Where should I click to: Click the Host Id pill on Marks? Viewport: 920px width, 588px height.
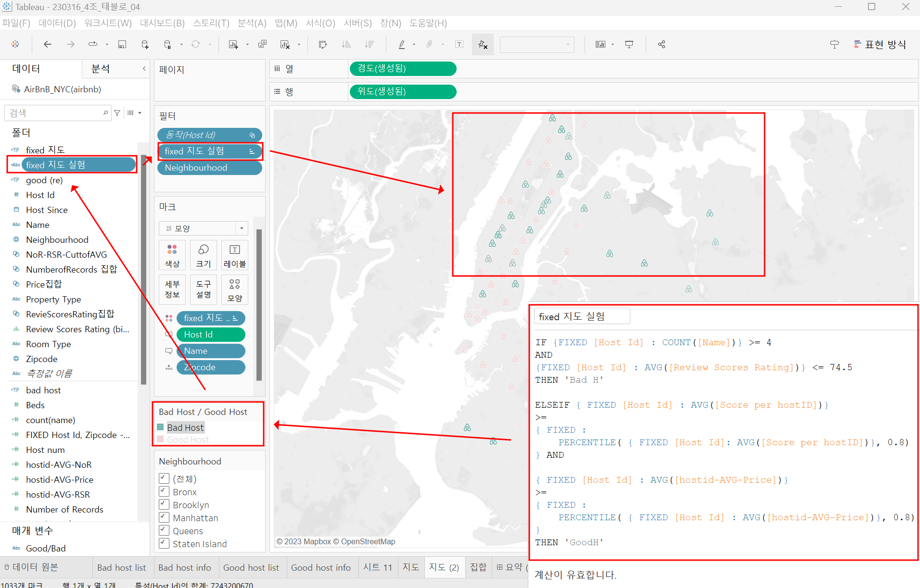click(x=211, y=335)
